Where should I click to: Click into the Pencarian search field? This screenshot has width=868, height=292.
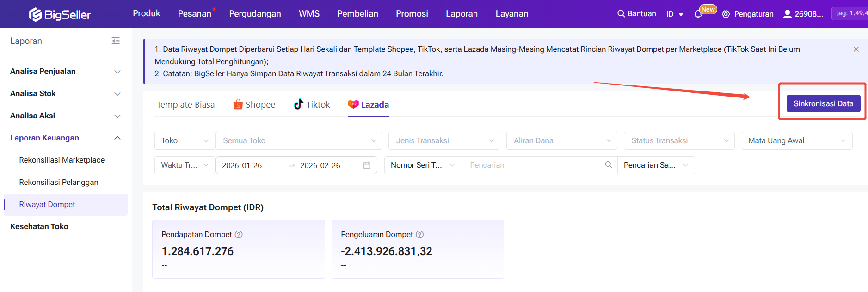pos(532,165)
